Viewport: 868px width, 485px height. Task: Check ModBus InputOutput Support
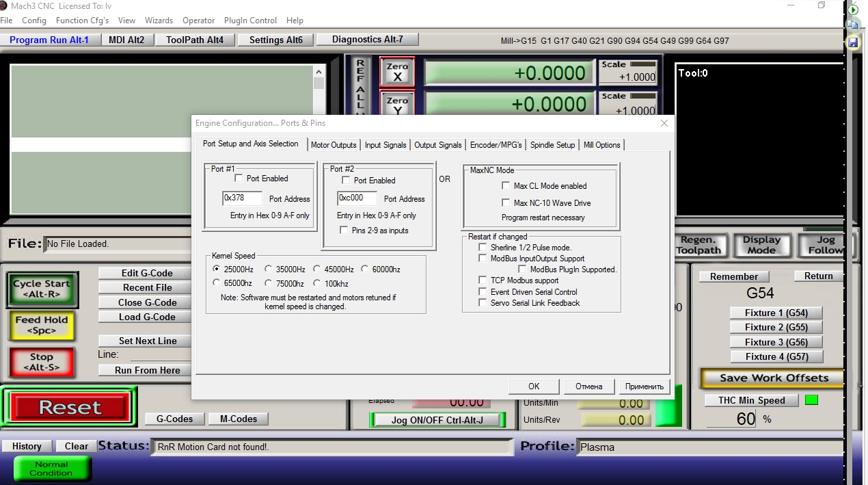[483, 258]
